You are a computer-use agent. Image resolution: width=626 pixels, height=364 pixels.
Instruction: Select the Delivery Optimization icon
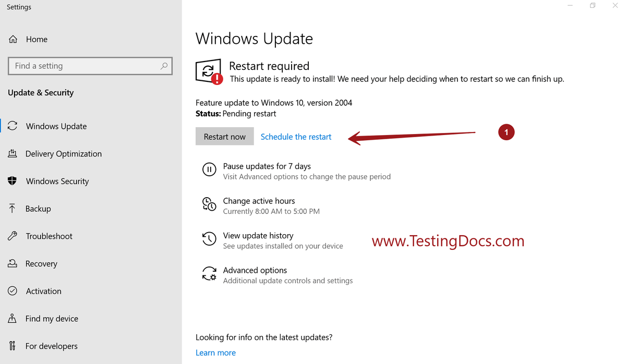[x=13, y=153]
